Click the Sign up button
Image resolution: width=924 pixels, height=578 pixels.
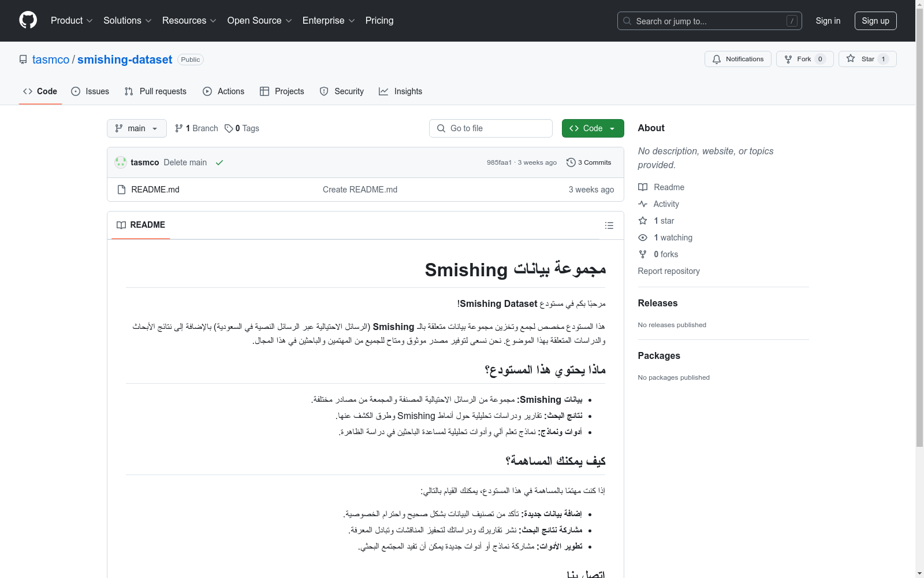(x=875, y=21)
